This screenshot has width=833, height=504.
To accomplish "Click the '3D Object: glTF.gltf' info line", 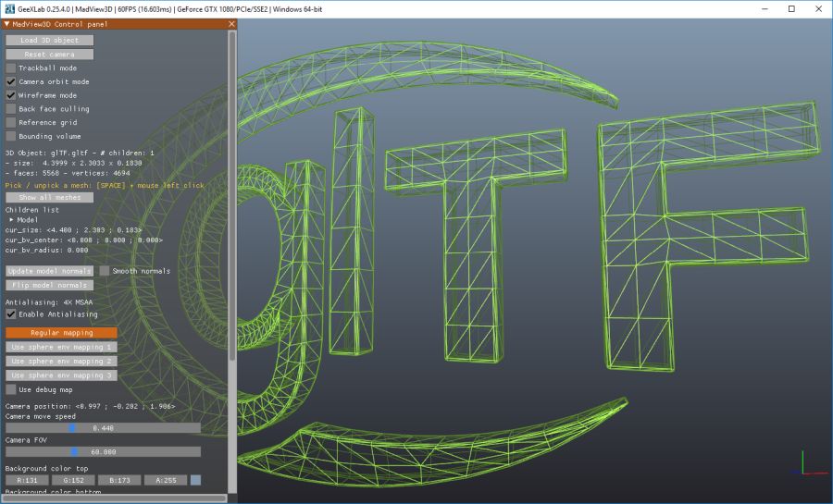I will pyautogui.click(x=80, y=153).
